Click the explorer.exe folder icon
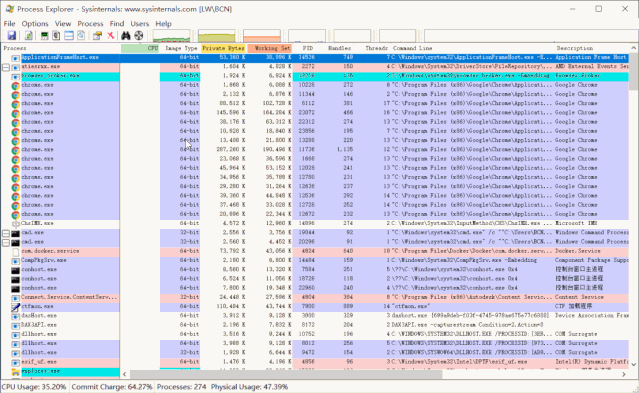This screenshot has height=393, width=639. (x=15, y=371)
